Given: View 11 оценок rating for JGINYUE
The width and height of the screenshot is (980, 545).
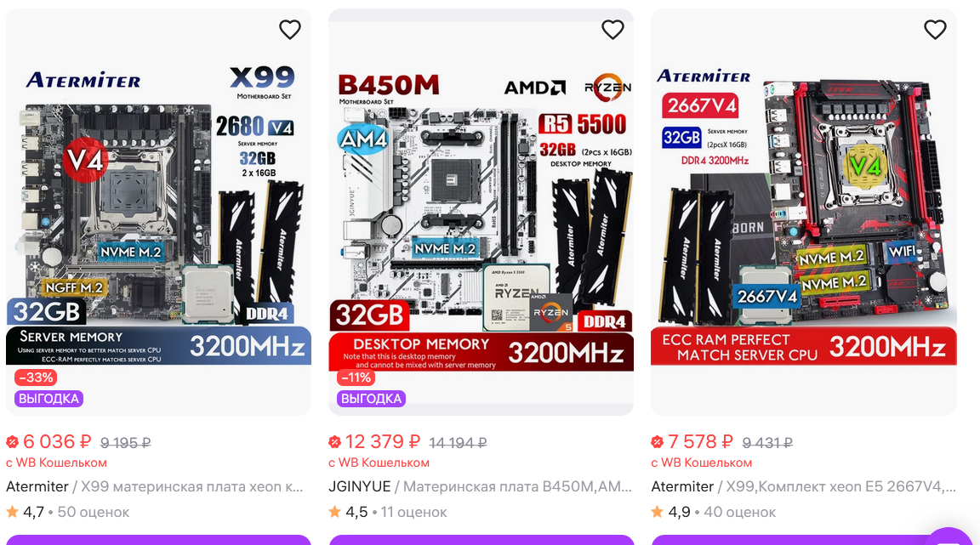Looking at the screenshot, I should [x=413, y=512].
